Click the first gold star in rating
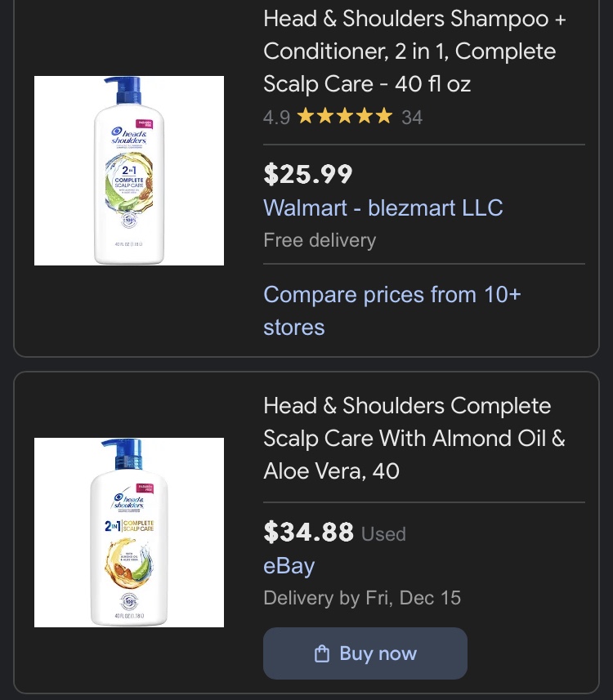 [306, 117]
